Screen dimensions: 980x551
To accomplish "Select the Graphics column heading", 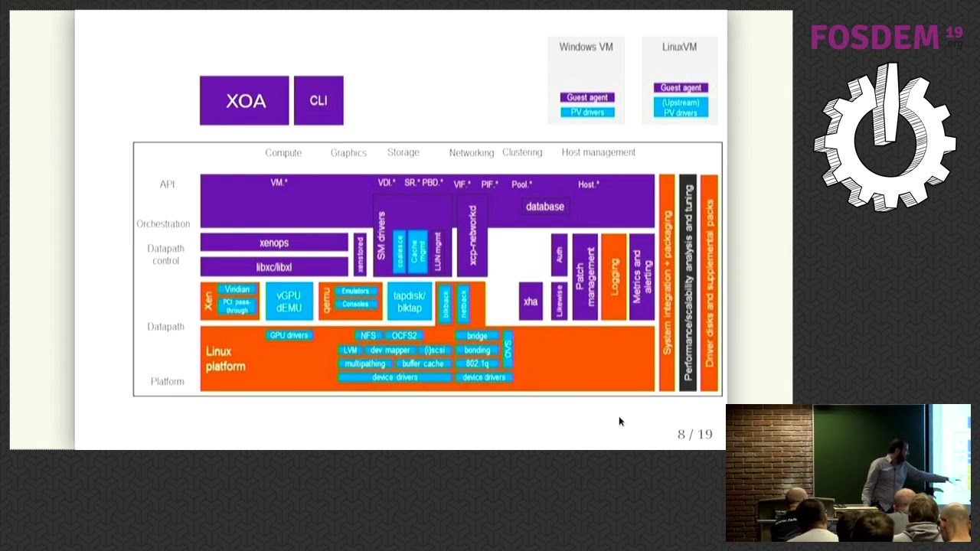I will 348,153.
